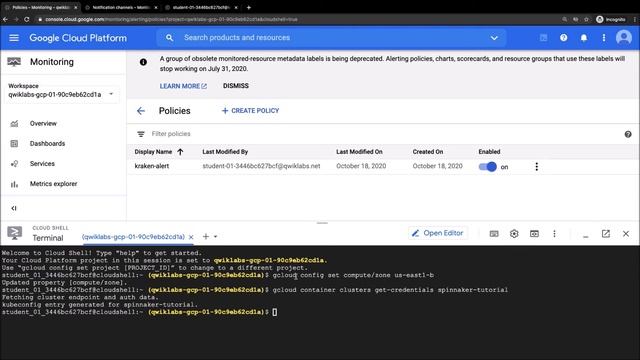
Task: Dismiss the deprecation notice
Action: (236, 86)
